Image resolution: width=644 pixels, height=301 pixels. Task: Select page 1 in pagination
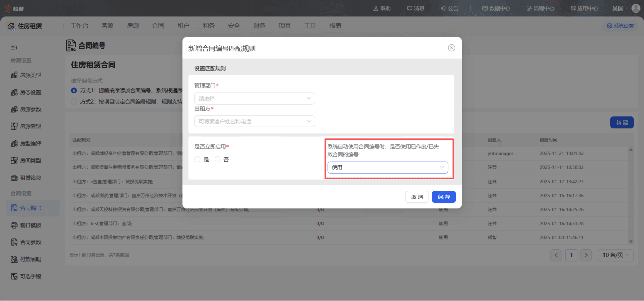[571, 255]
